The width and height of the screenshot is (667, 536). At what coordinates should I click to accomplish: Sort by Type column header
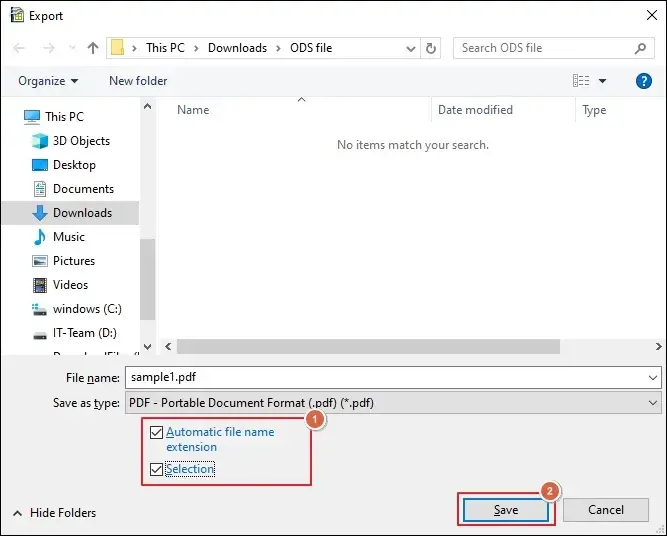[594, 110]
